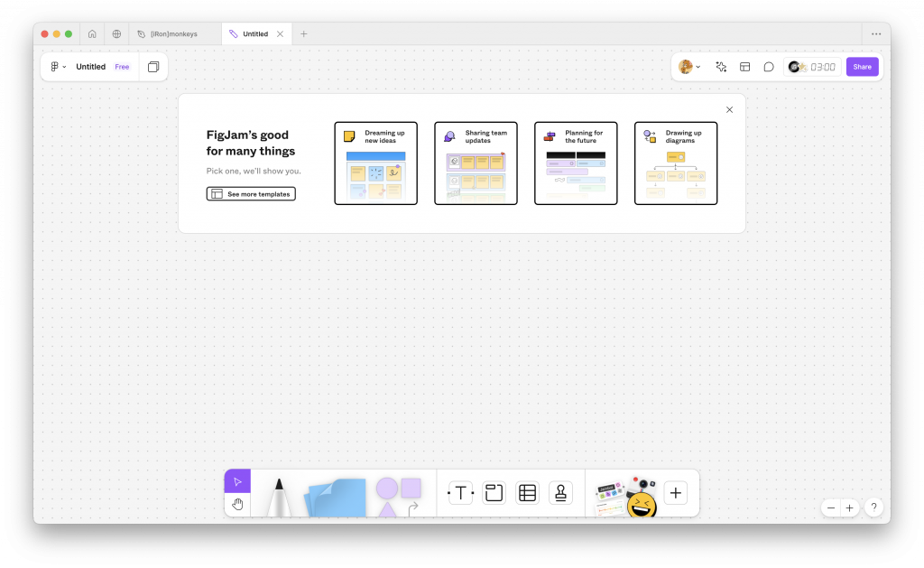Open the Help question mark button
924x568 pixels.
point(873,507)
